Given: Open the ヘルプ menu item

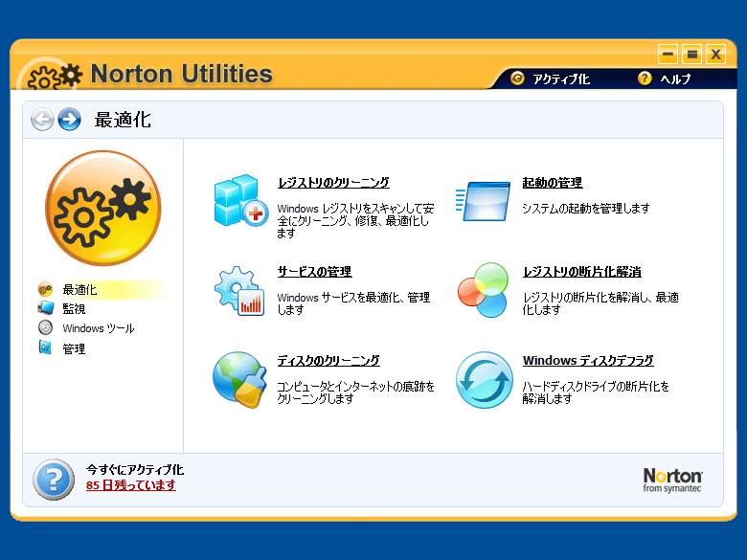Looking at the screenshot, I should click(675, 79).
